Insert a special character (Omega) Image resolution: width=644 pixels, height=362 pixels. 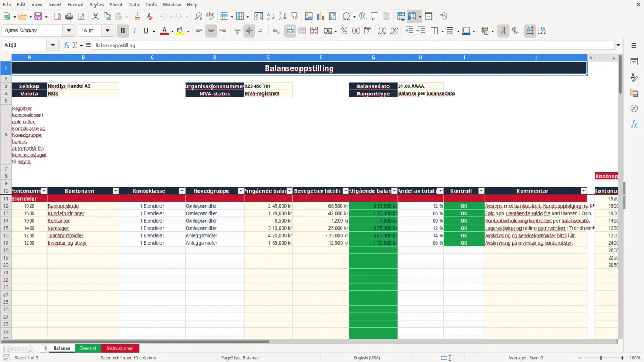(346, 17)
